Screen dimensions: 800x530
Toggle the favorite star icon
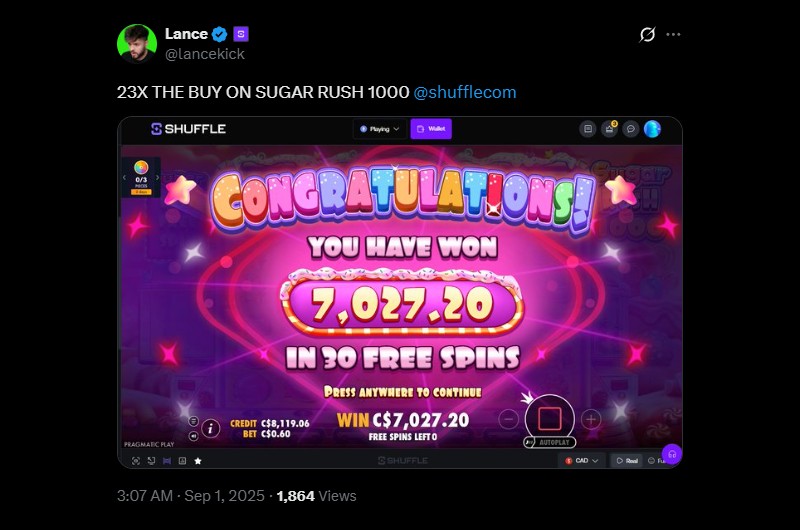click(198, 461)
